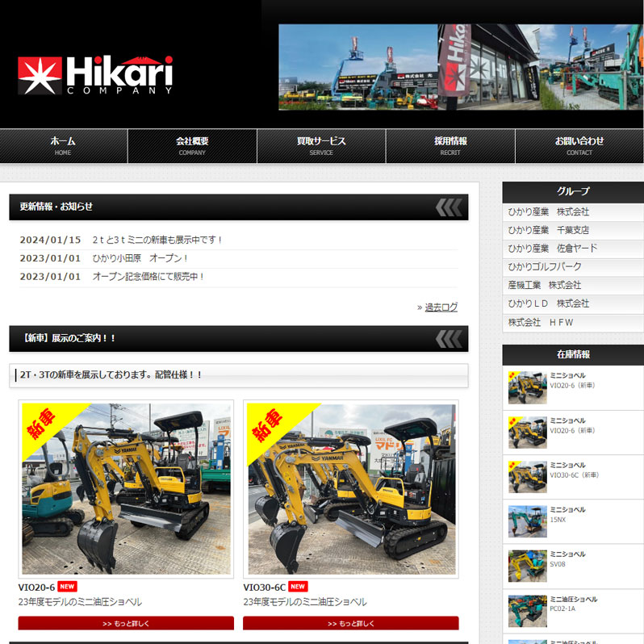Click the VIO30-6C product title
Viewport: 644px width, 644px height.
265,588
